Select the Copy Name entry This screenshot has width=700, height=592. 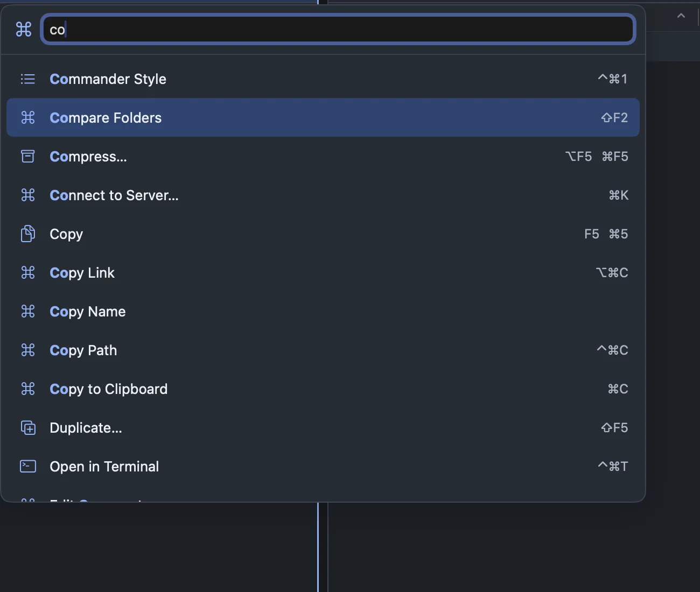[x=323, y=312]
